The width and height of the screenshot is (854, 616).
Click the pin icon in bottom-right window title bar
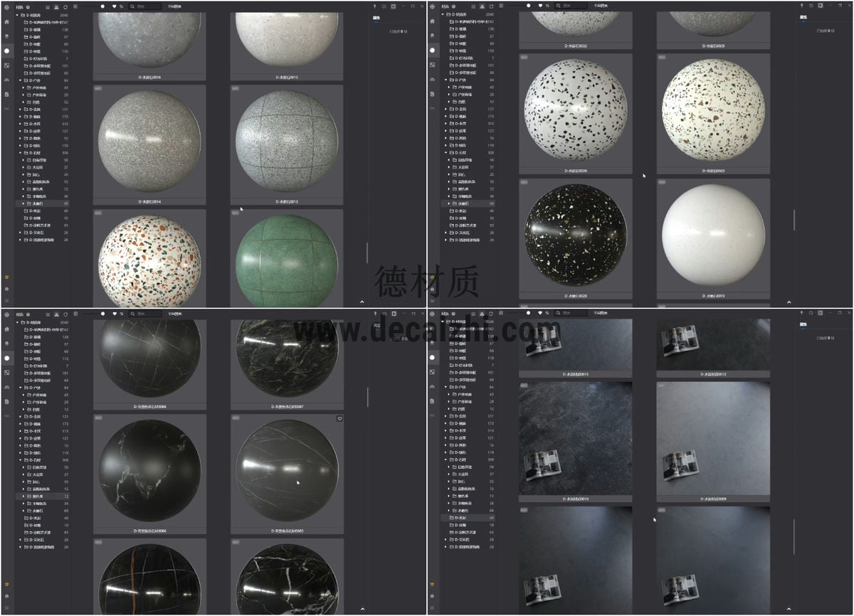pos(801,313)
